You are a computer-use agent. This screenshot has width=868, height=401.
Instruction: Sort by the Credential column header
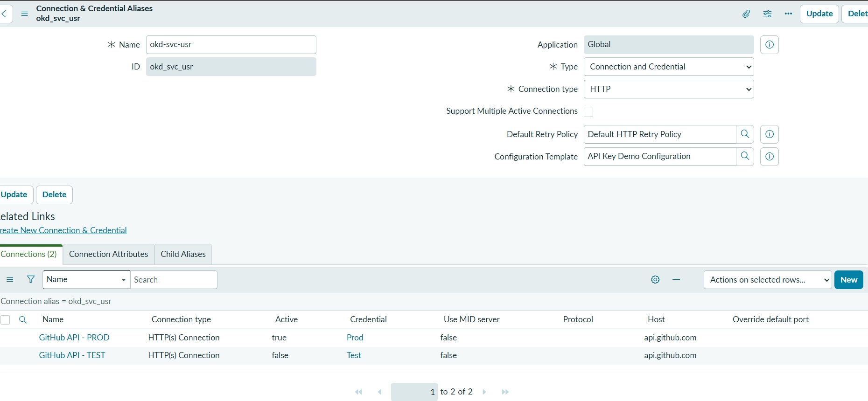(x=369, y=319)
